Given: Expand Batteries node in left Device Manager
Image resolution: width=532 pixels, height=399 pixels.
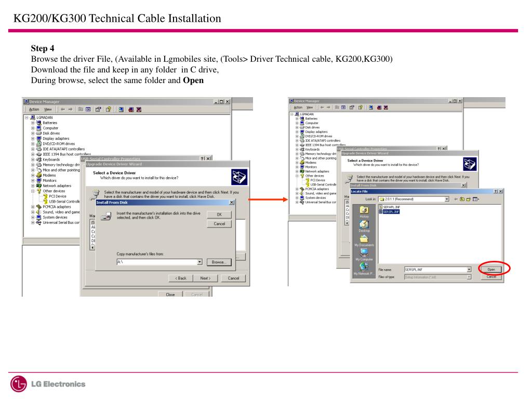Looking at the screenshot, I should [33, 123].
